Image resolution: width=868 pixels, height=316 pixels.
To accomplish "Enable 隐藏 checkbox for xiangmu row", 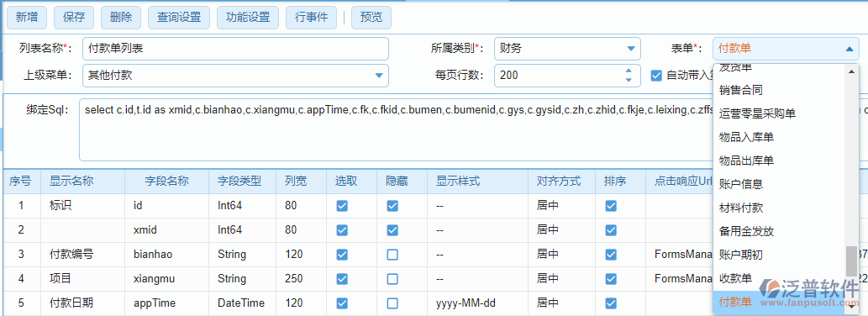I will (392, 279).
